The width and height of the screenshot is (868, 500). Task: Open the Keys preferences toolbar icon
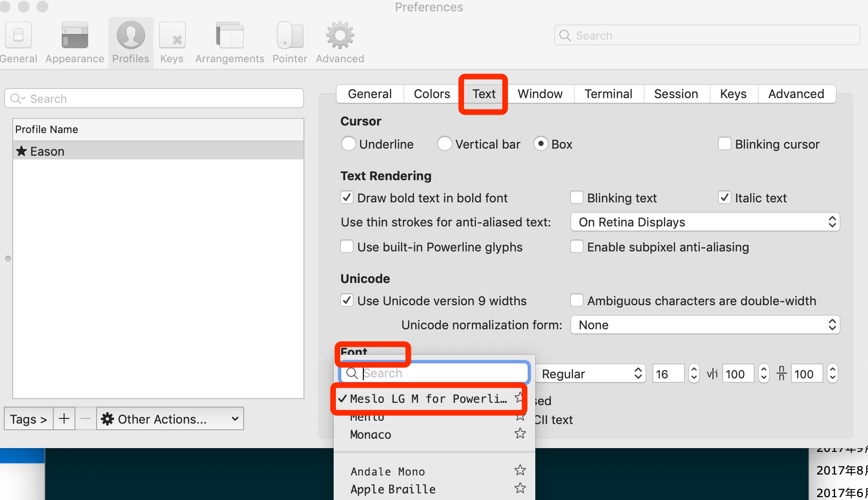click(172, 42)
